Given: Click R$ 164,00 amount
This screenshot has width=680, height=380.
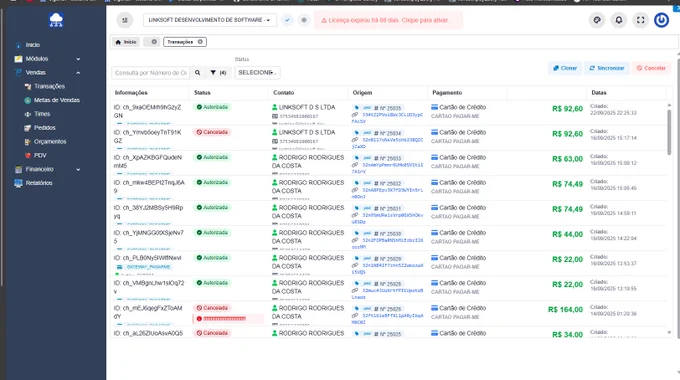Looking at the screenshot, I should point(565,310).
